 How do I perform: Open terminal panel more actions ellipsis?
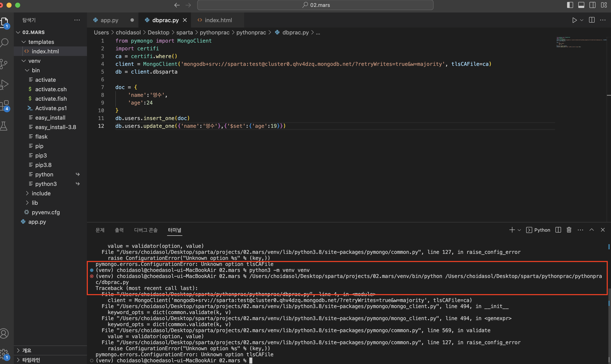click(x=580, y=230)
